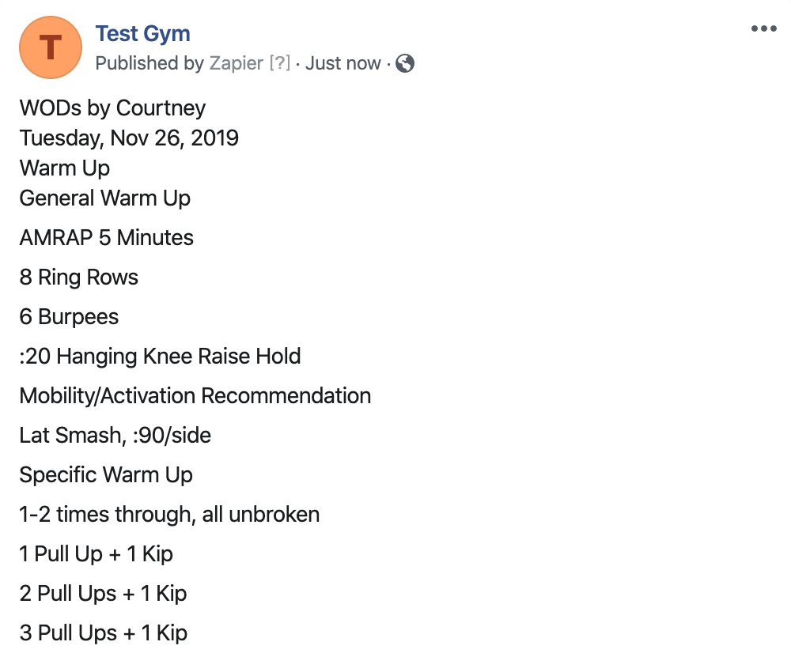This screenshot has height=672, width=791.
Task: Click the 3 Pull Ups + 1 Kip line
Action: point(104,632)
